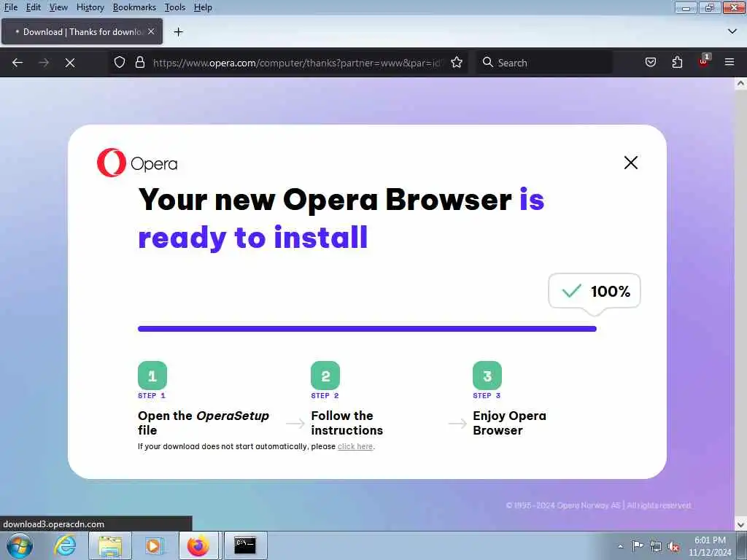Click 'Follow the instructions' text
Screen dimensions: 747x560
[x=347, y=422]
